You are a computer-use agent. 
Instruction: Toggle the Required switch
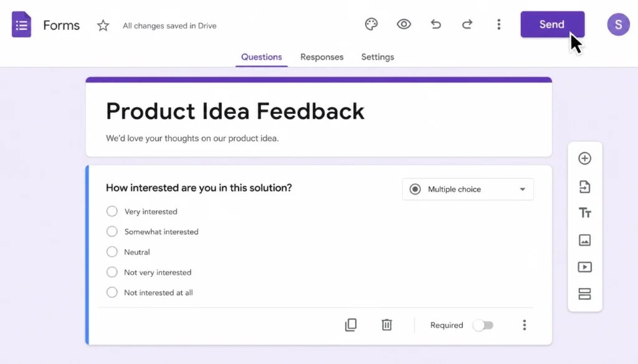483,325
